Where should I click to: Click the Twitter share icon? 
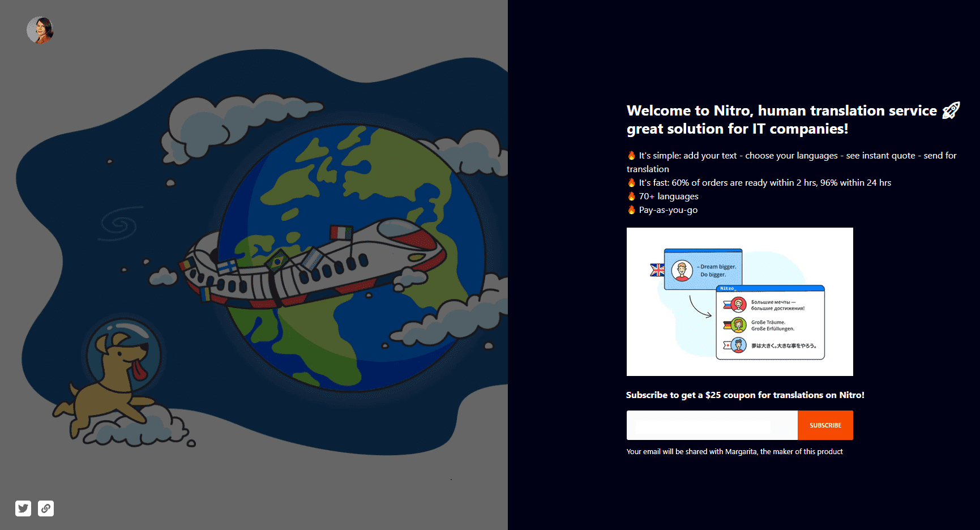coord(23,508)
